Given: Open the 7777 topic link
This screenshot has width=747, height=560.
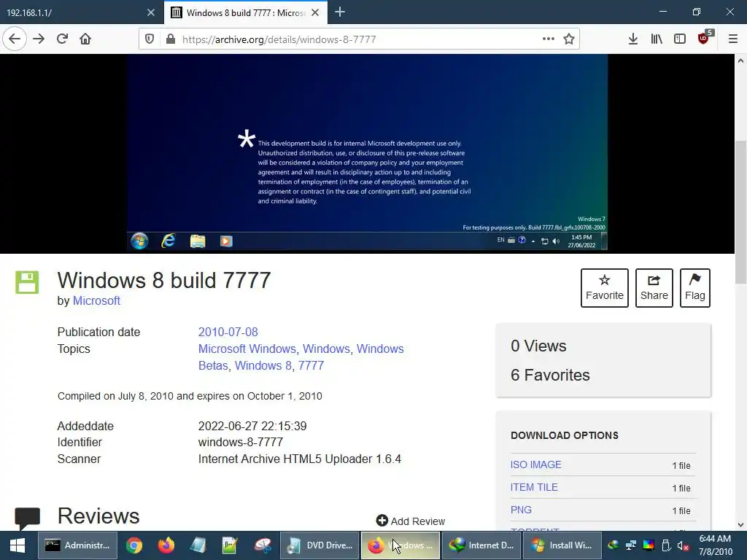Looking at the screenshot, I should tap(311, 366).
